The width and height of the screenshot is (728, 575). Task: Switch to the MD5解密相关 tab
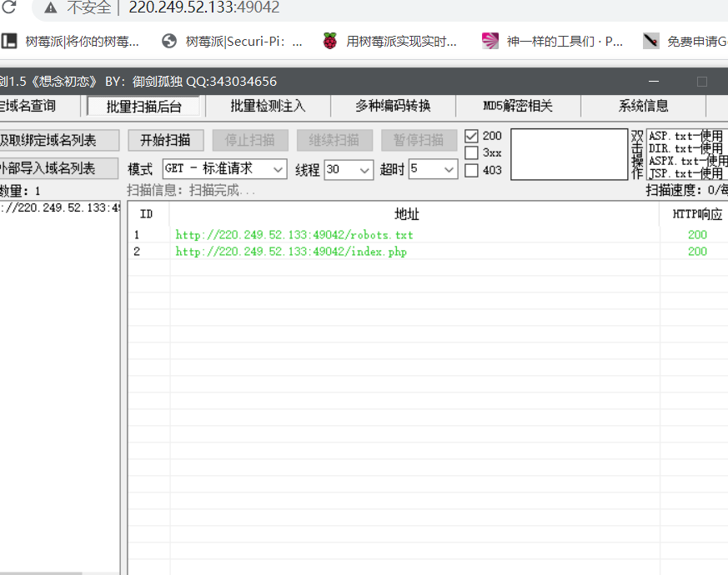tap(518, 106)
